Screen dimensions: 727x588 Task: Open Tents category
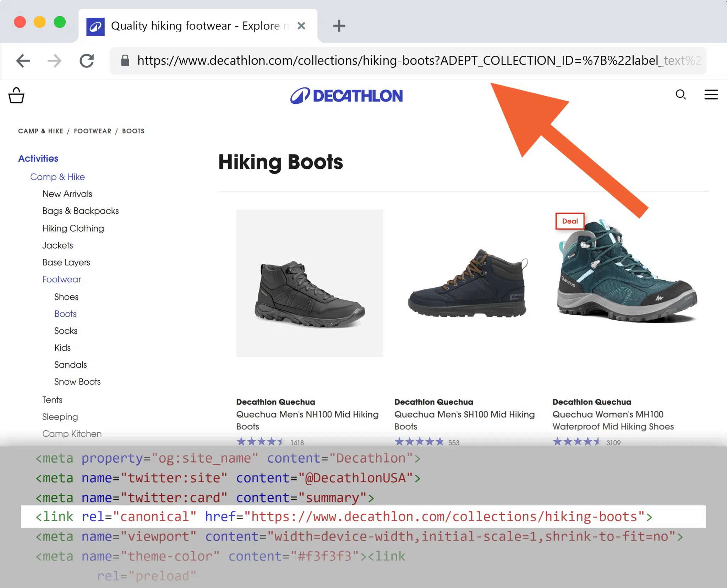point(52,400)
